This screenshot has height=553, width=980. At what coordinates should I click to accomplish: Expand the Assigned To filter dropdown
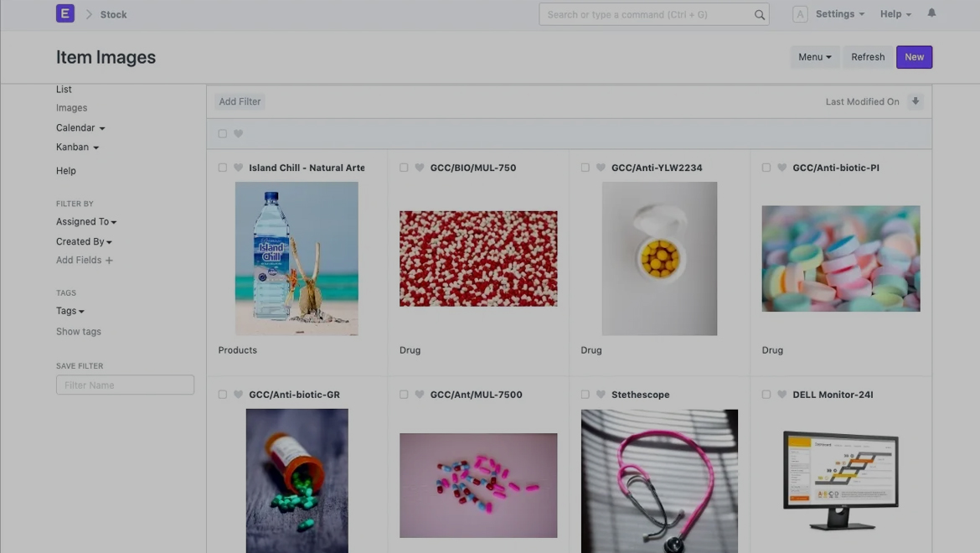(86, 222)
